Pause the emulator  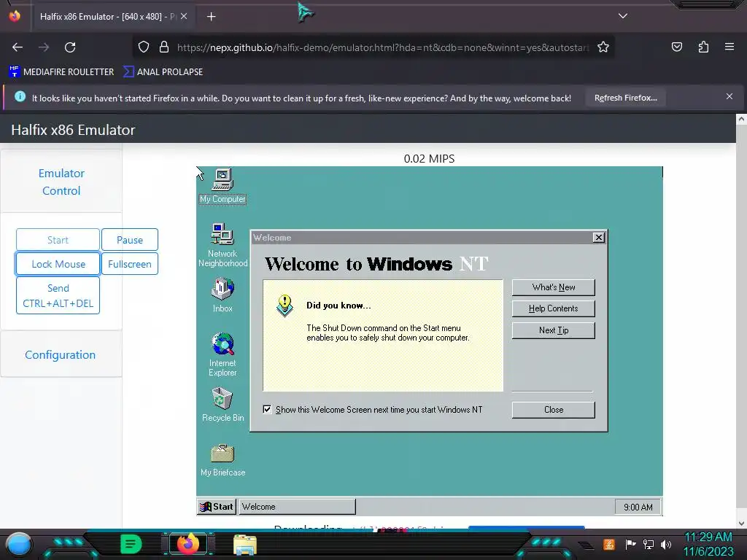pos(130,240)
